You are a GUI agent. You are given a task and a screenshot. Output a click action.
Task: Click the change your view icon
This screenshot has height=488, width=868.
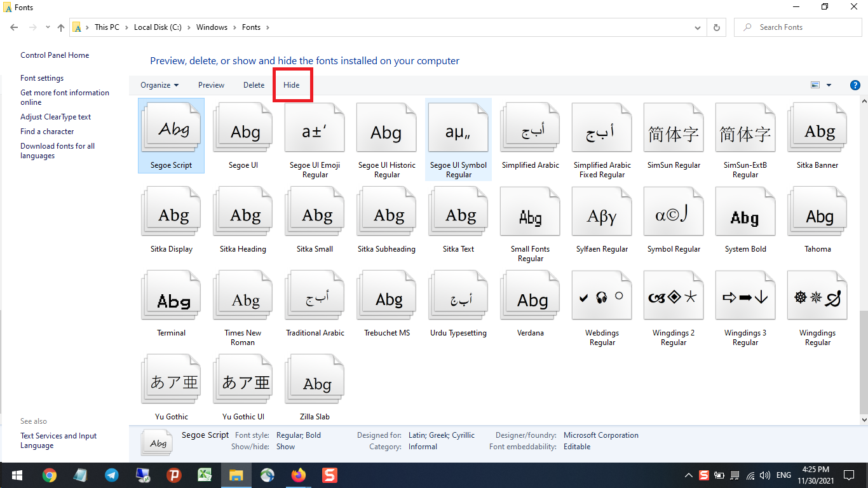pos(815,85)
